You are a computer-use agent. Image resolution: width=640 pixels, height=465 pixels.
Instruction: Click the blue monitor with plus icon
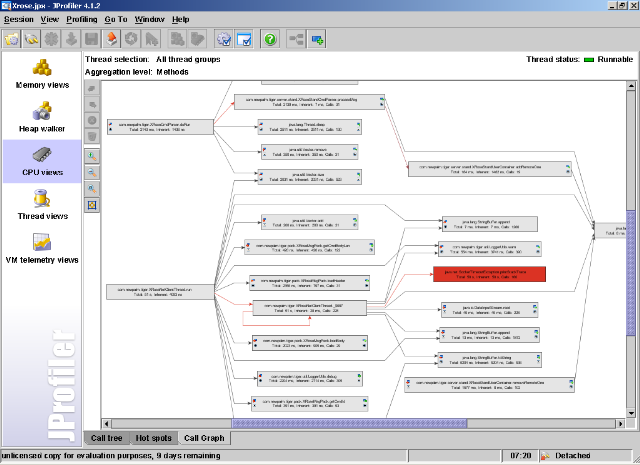tap(316, 39)
